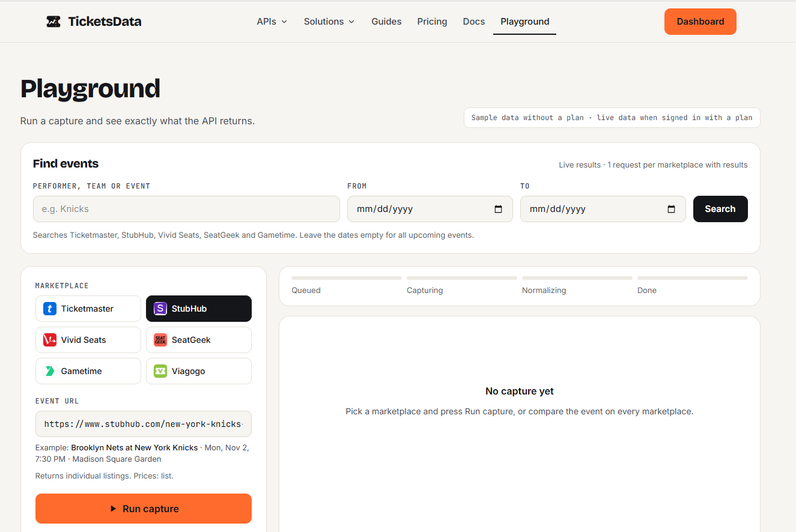This screenshot has width=796, height=532.
Task: Click the Normalizing step label
Action: [x=544, y=290]
